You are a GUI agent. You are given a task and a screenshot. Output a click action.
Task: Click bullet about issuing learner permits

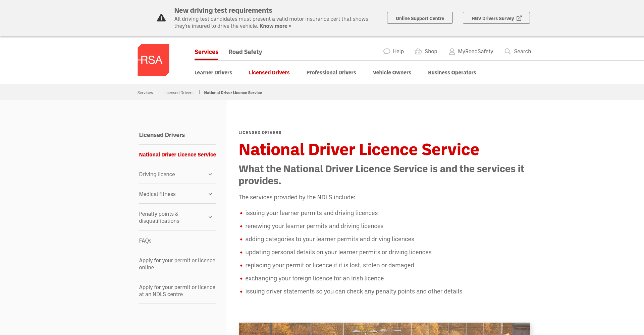[312, 213]
